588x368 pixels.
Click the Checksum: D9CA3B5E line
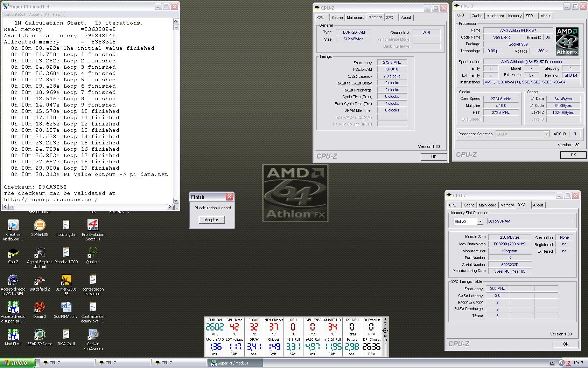click(x=35, y=187)
